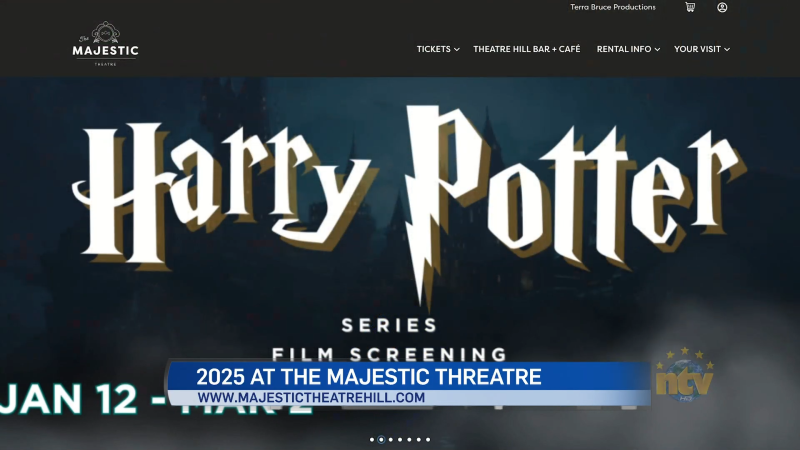
Task: Click the Terra Bruce Productions link
Action: [613, 7]
